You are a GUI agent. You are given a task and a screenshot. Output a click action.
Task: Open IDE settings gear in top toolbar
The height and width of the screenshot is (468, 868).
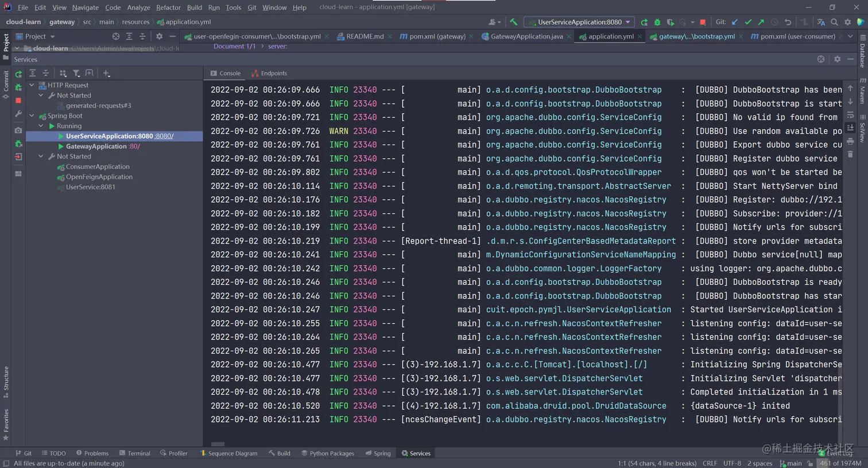pyautogui.click(x=847, y=22)
